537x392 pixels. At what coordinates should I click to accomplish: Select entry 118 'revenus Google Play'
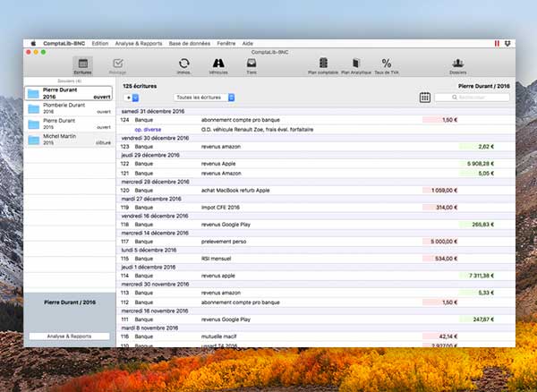(316, 225)
